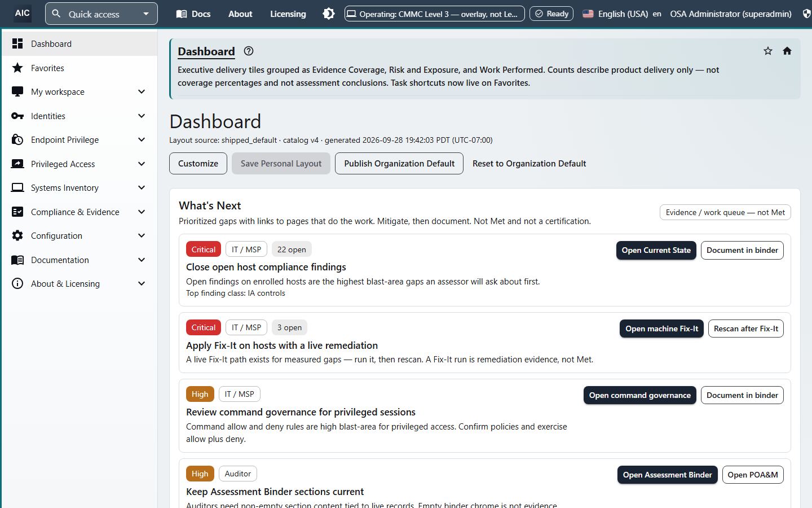The width and height of the screenshot is (812, 508).
Task: Click the Dashboard help question-mark icon
Action: (249, 51)
